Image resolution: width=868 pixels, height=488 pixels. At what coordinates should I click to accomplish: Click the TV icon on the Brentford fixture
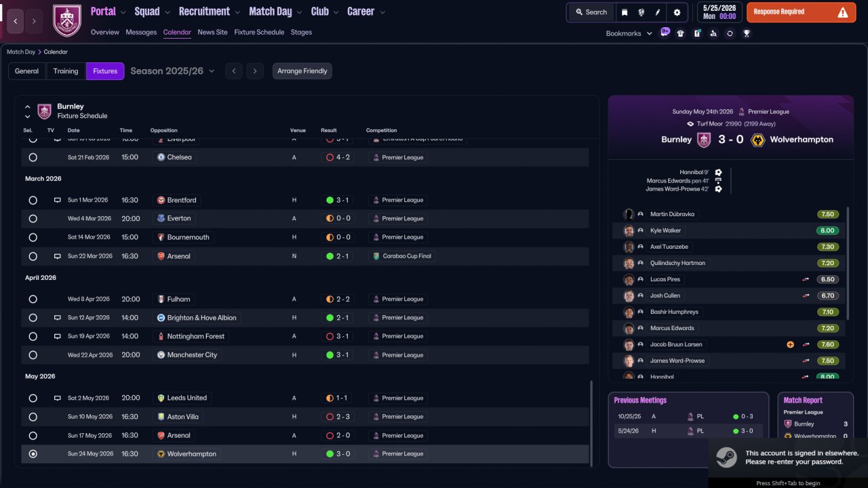pos(58,200)
